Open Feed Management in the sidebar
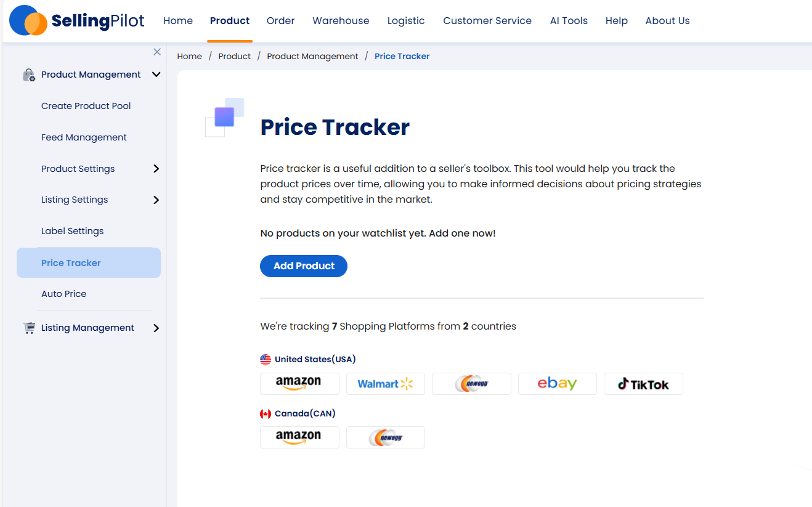 [x=84, y=137]
